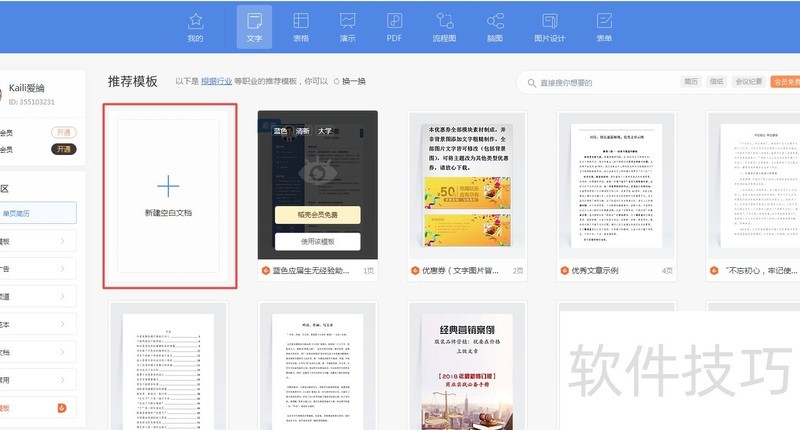The image size is (800, 430).
Task: Click the orange icon beside "不忘初心，牢记使...
Action: click(714, 270)
